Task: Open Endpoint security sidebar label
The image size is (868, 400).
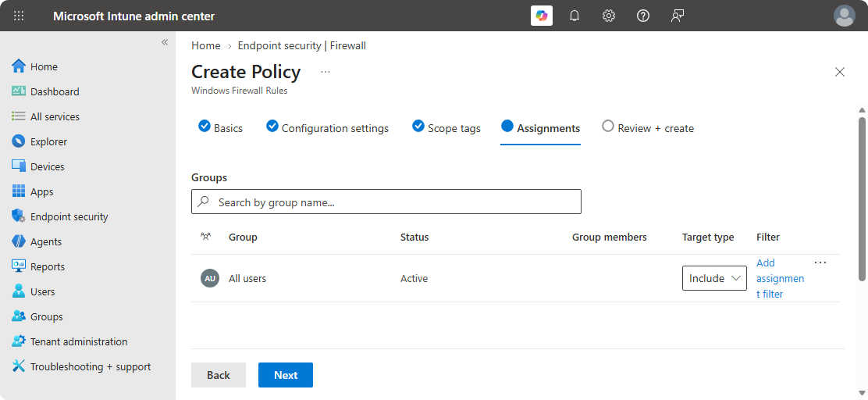Action: [69, 216]
